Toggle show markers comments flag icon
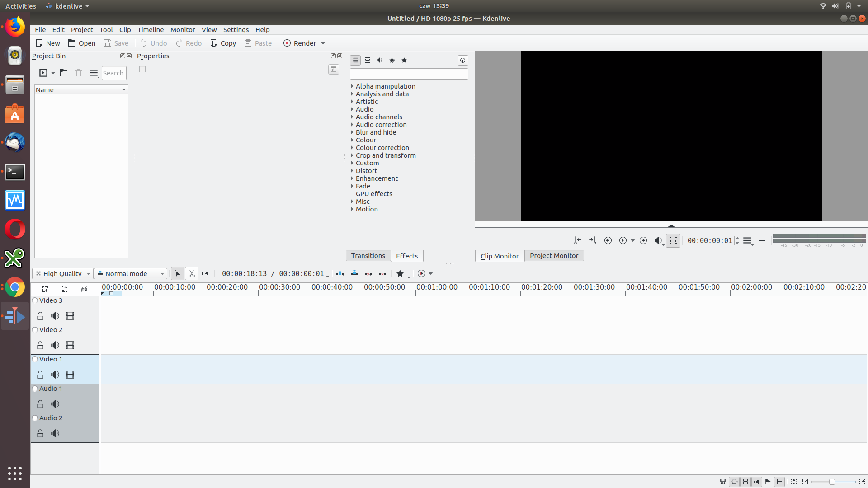The image size is (868, 488). coord(768,482)
